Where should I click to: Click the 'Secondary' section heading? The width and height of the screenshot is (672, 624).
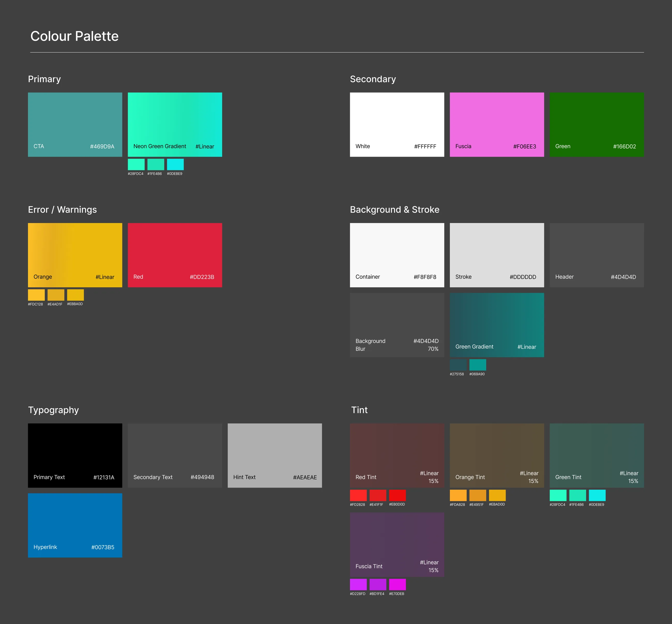pos(373,79)
